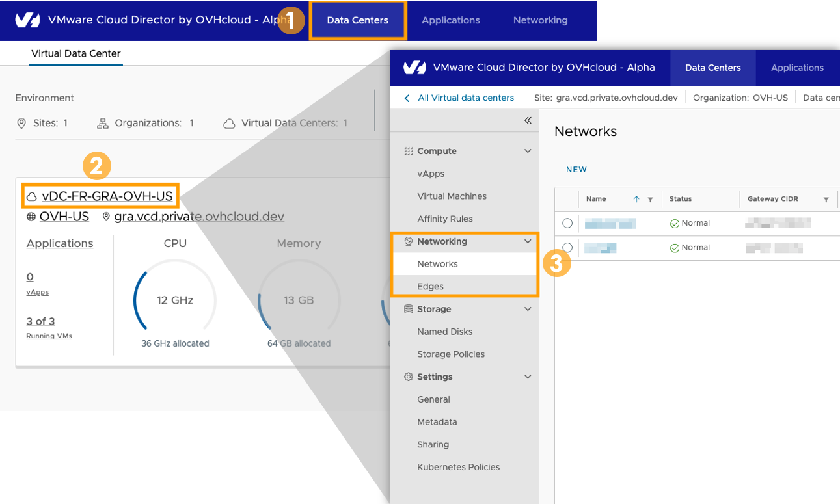Collapse the Settings section
Viewport: 840px width, 504px height.
(528, 377)
